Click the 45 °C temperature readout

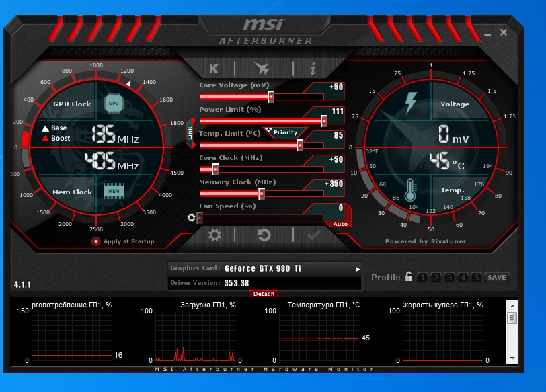coord(446,161)
